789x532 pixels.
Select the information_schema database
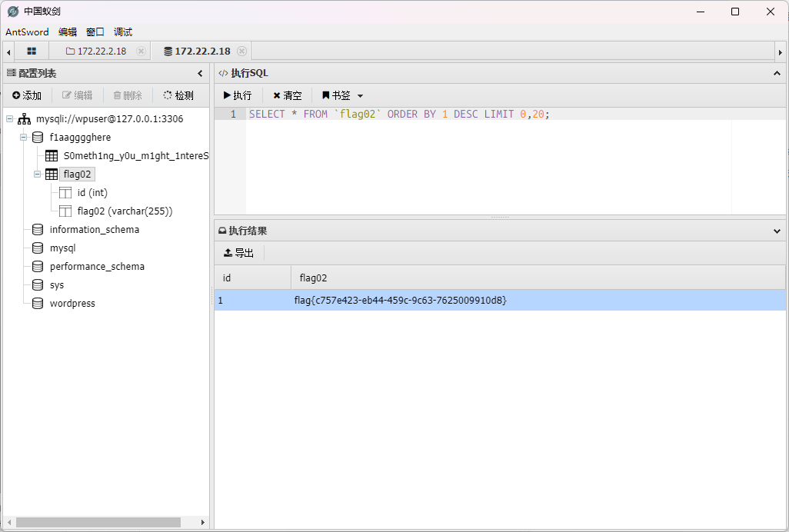click(x=94, y=230)
